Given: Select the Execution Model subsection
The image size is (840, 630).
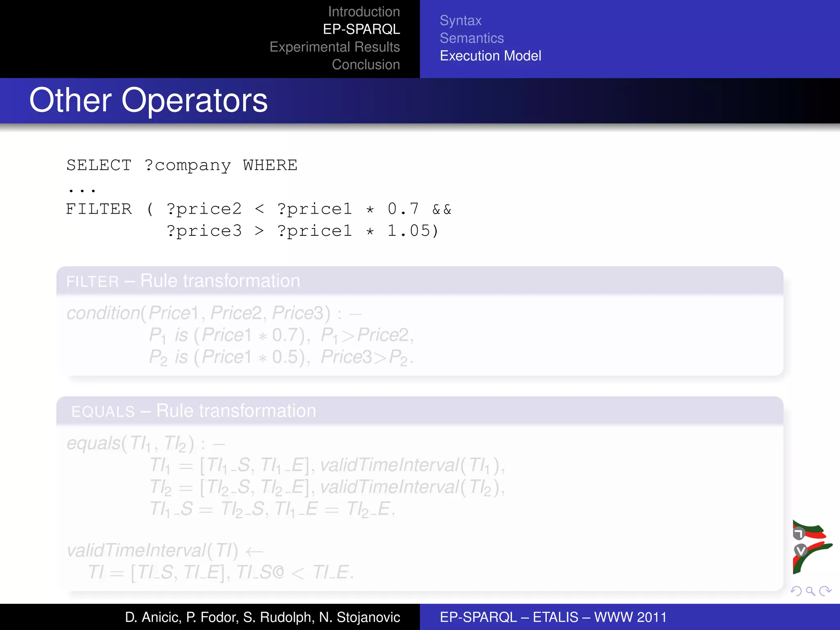Looking at the screenshot, I should 491,56.
